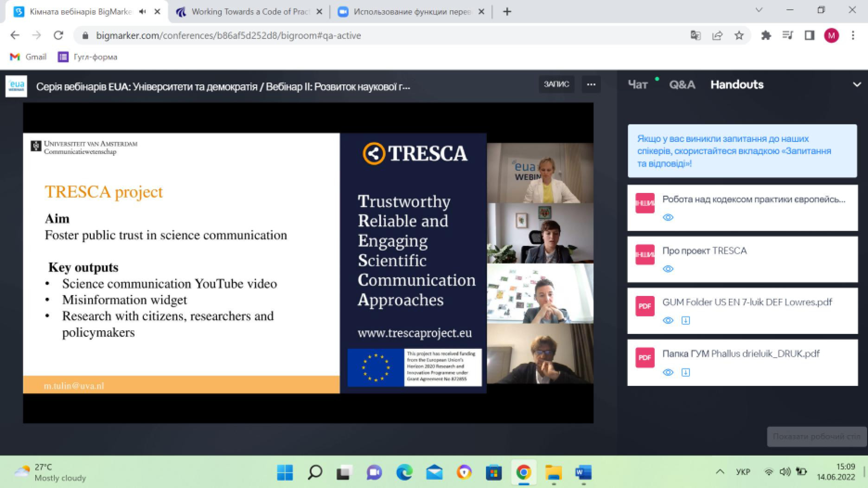868x488 pixels.
Task: Open the Chrome tab search dropdown
Action: click(759, 10)
